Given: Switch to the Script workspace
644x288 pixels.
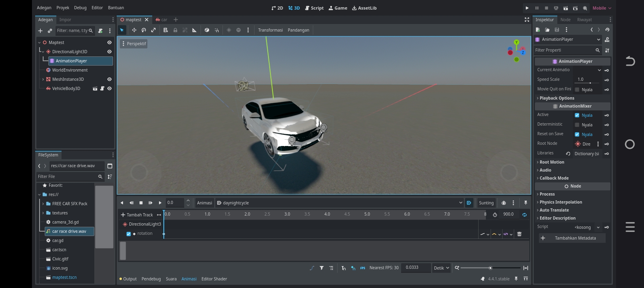Looking at the screenshot, I should point(314,8).
